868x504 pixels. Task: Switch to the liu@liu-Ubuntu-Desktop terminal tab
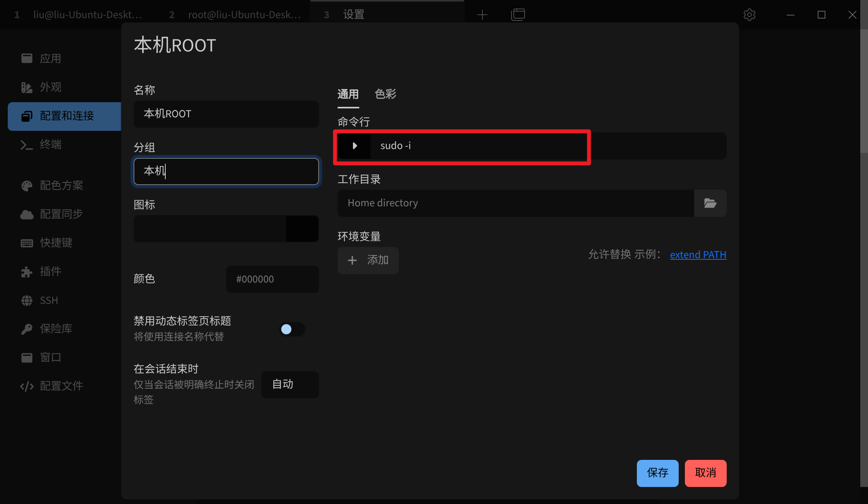(87, 15)
